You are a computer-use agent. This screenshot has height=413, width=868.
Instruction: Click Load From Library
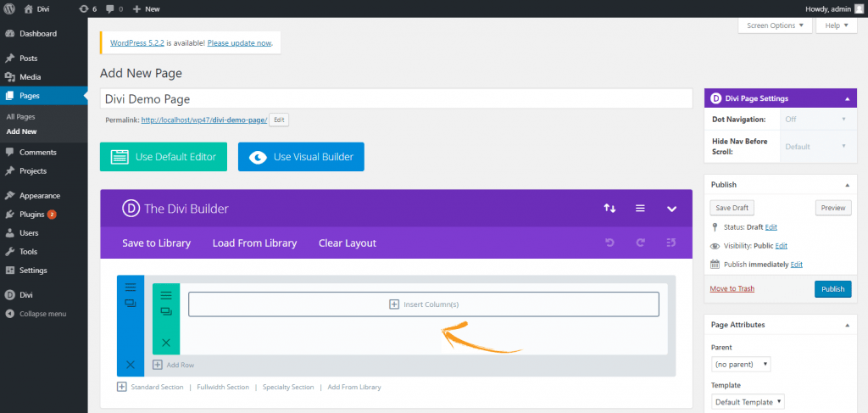click(254, 243)
